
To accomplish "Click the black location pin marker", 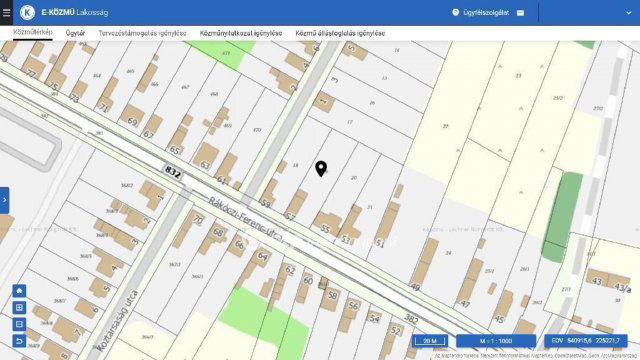I will 321,169.
